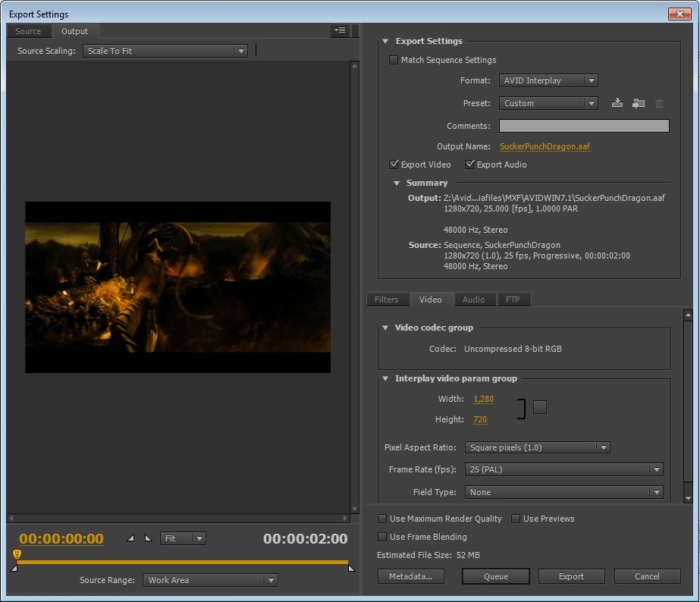Screen dimensions: 700x602
Task: Open the preview zoom level Fit dropdown
Action: click(x=183, y=538)
